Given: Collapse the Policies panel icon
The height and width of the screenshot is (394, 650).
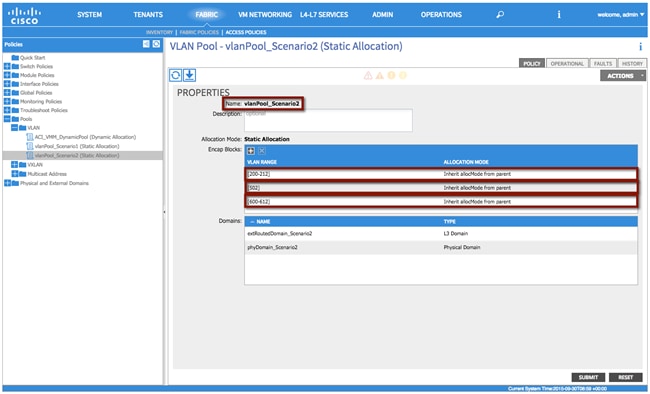Looking at the screenshot, I should coord(146,44).
